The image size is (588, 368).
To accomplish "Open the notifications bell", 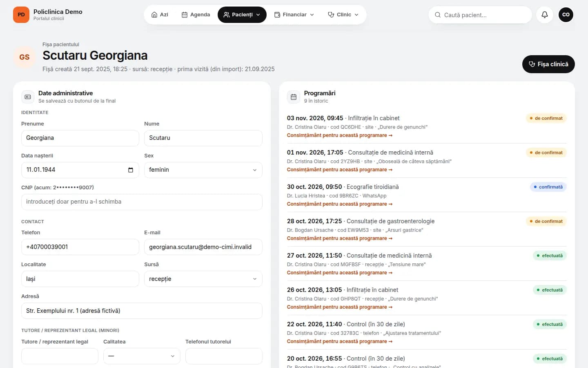I will pyautogui.click(x=545, y=15).
